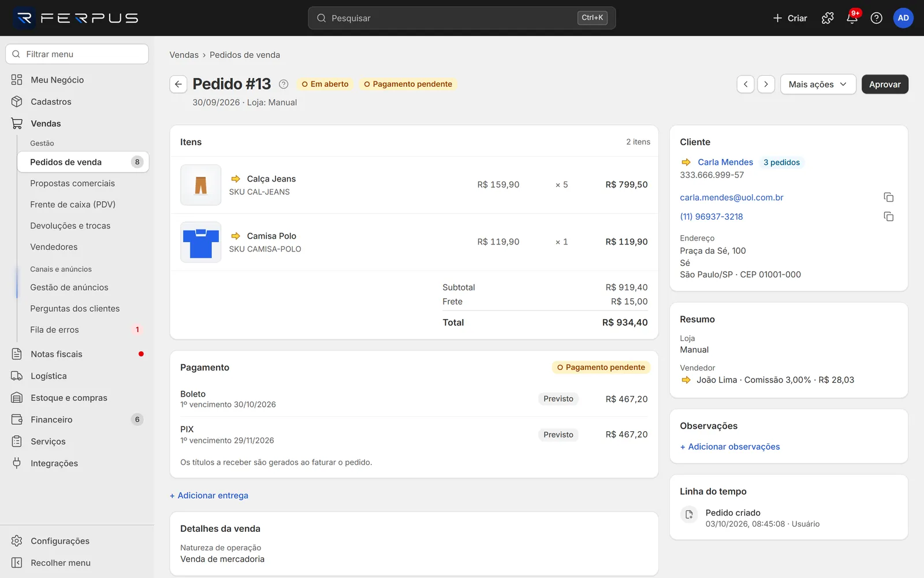Image resolution: width=924 pixels, height=578 pixels.
Task: Click the 3 pedidos badge
Action: pyautogui.click(x=781, y=162)
